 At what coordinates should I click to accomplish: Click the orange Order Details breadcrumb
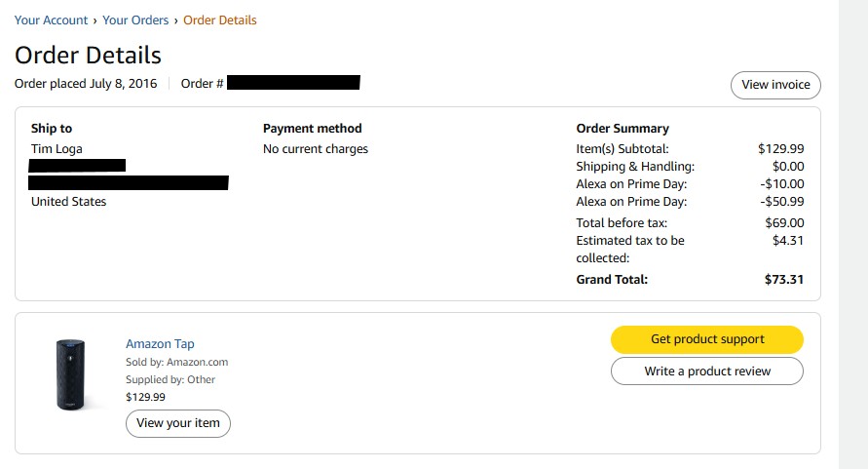coord(220,20)
